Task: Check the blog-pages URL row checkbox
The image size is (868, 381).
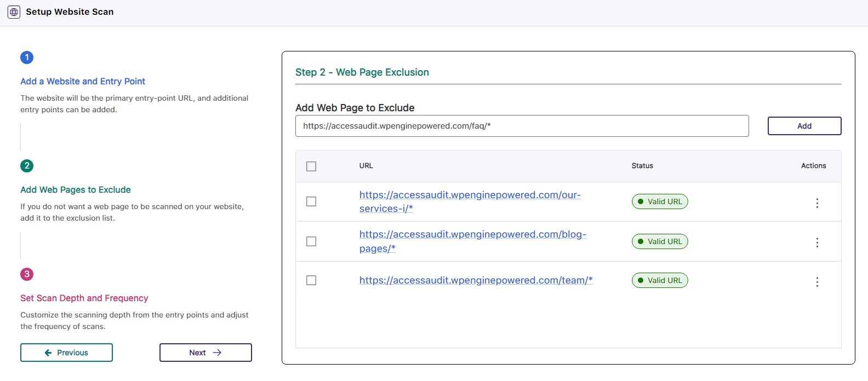Action: point(311,241)
